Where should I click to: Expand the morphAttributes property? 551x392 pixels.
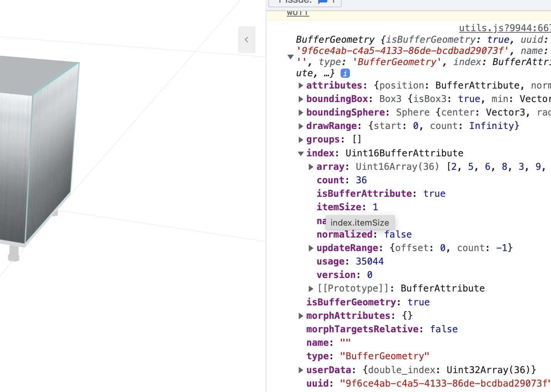coord(301,316)
